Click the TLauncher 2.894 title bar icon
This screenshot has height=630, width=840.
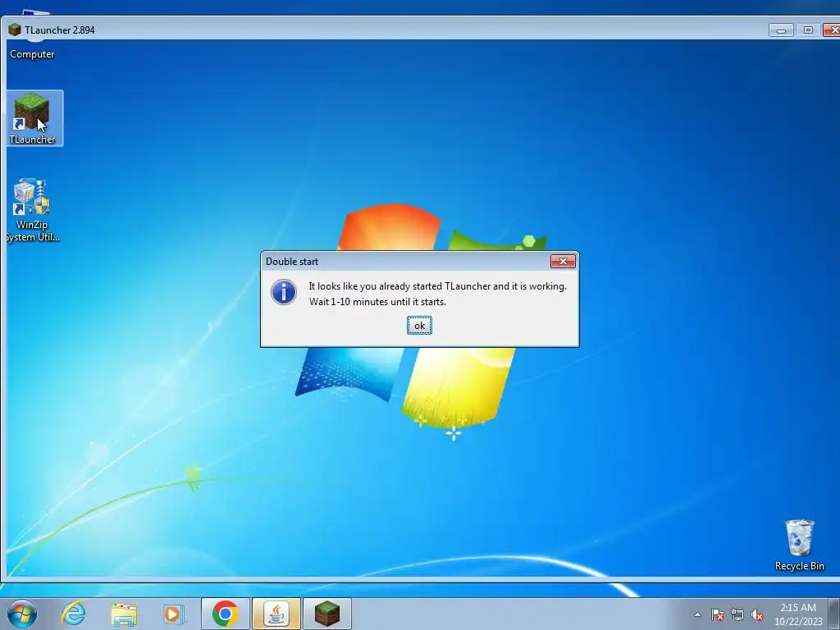(x=15, y=30)
